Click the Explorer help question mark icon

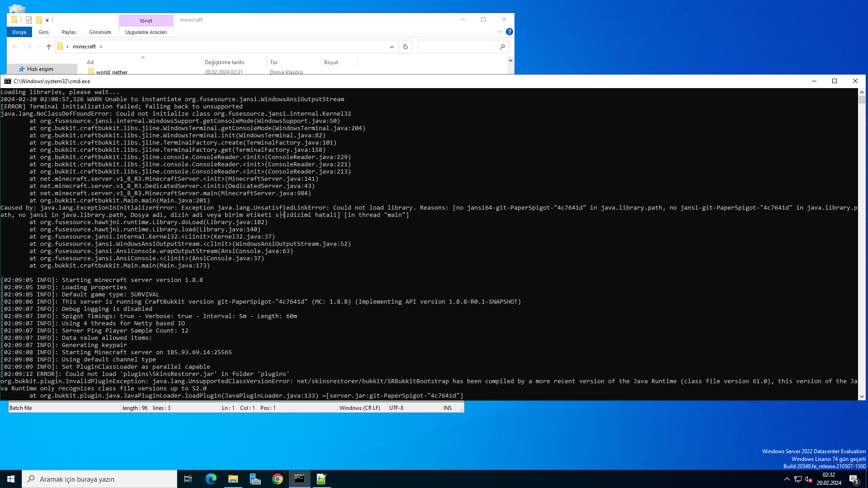[x=509, y=32]
